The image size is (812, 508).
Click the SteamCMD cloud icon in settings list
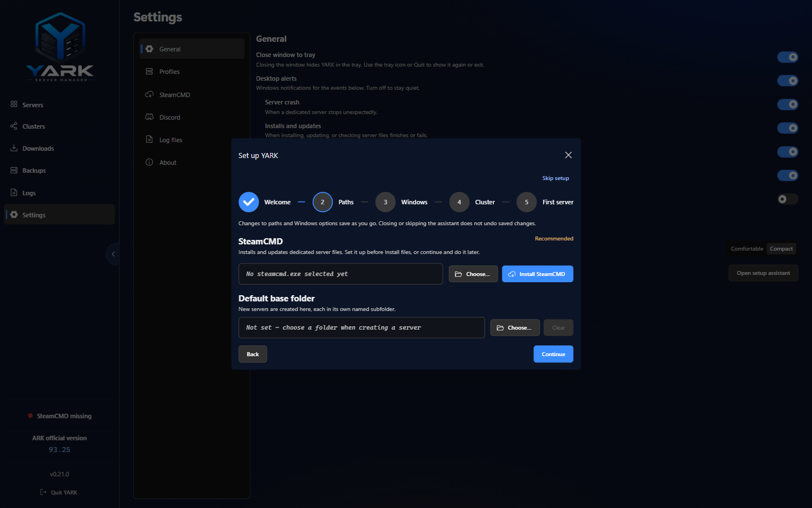(149, 94)
